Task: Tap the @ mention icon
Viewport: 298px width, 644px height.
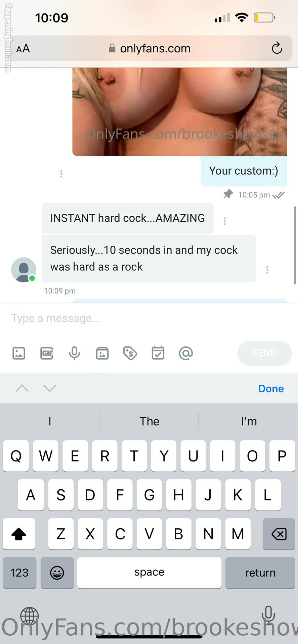Action: pyautogui.click(x=186, y=353)
